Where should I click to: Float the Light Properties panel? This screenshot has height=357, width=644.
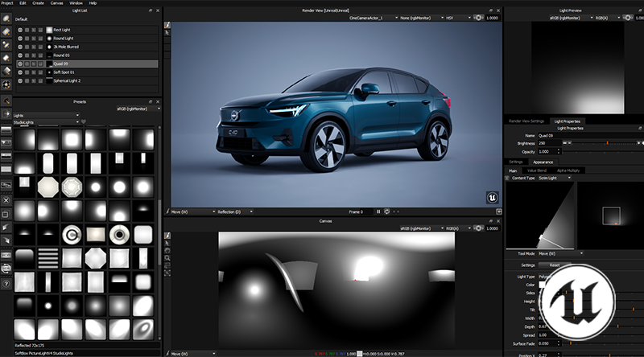pyautogui.click(x=640, y=129)
